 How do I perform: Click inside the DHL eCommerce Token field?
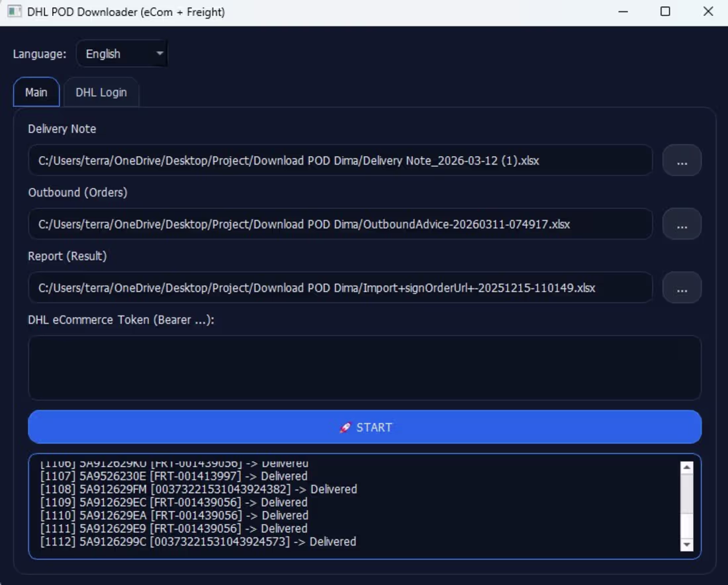pos(364,367)
